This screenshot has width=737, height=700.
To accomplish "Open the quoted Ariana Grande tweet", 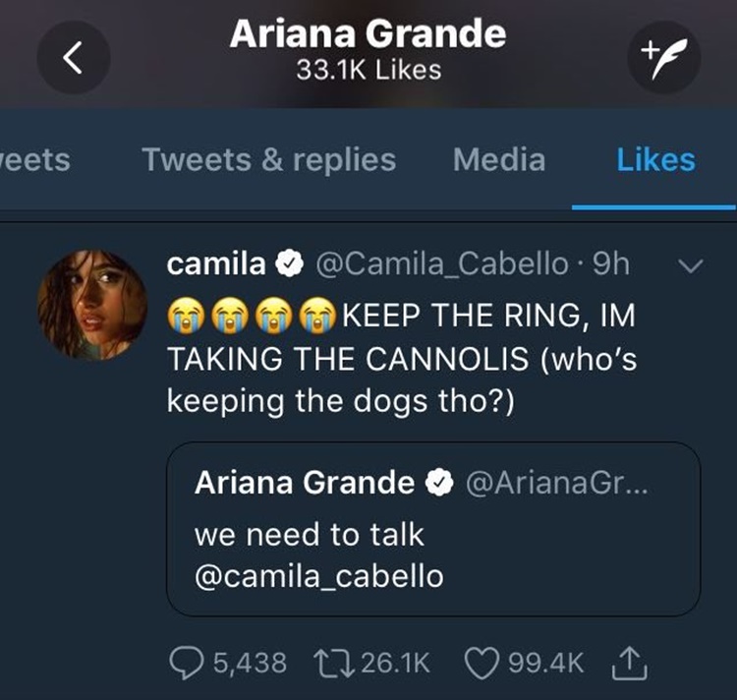I will [432, 529].
